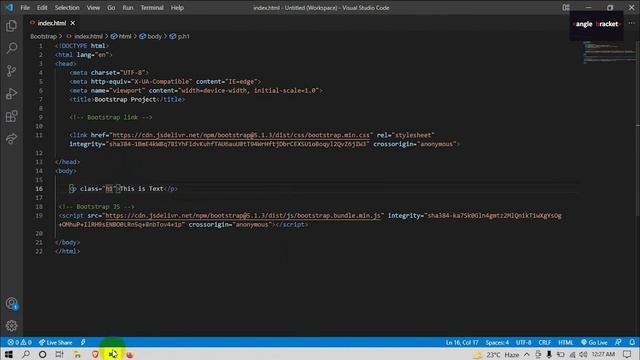This screenshot has width=640, height=360.
Task: Open the Source Control view
Action: [11, 71]
